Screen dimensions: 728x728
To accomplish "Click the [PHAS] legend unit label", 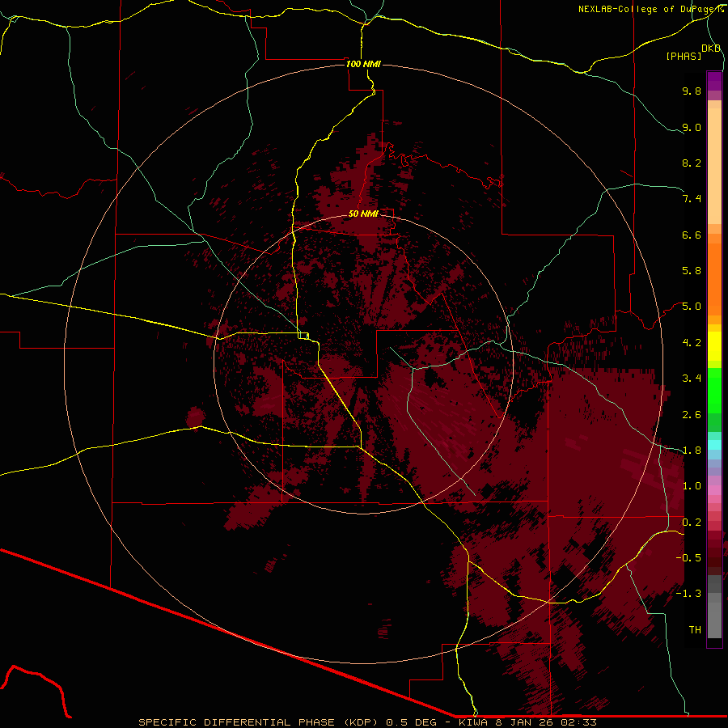I will pyautogui.click(x=684, y=56).
